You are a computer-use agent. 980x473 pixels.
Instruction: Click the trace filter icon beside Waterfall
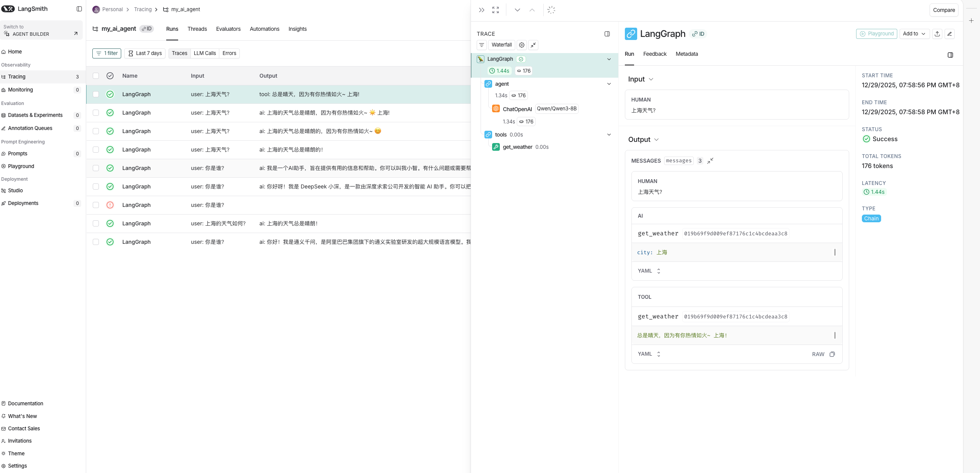[x=482, y=45]
